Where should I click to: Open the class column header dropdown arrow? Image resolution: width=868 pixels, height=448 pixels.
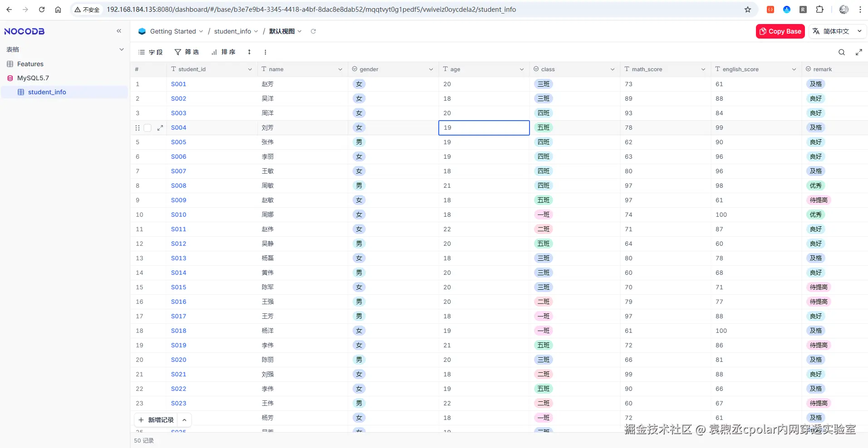click(613, 69)
